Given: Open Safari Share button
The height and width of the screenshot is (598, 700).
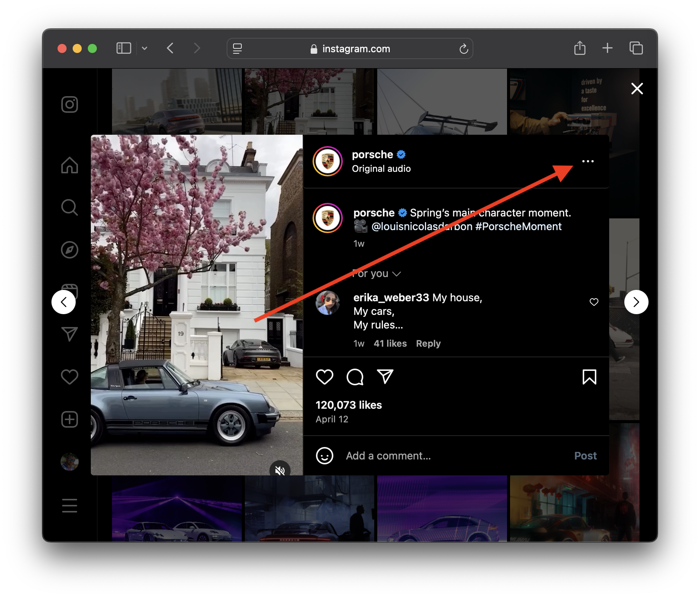Looking at the screenshot, I should coord(580,48).
